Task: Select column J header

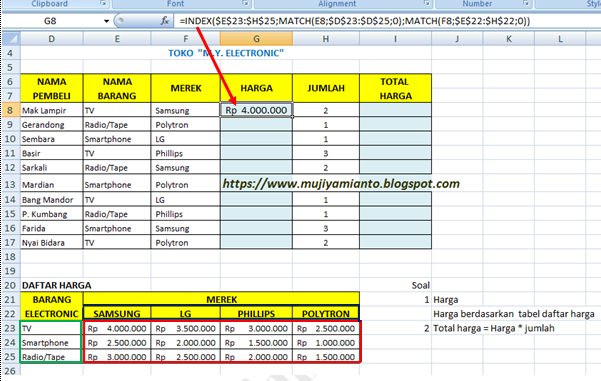Action: pyautogui.click(x=457, y=39)
